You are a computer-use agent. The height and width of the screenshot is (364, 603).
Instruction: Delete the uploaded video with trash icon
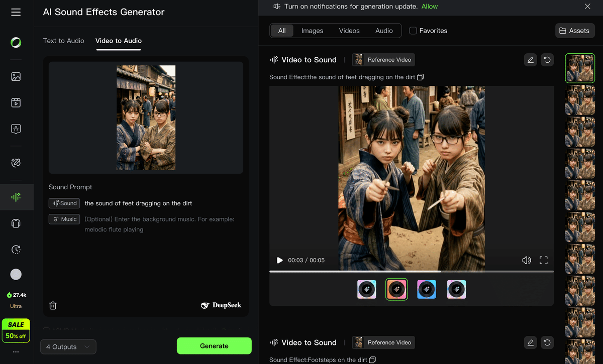[53, 305]
